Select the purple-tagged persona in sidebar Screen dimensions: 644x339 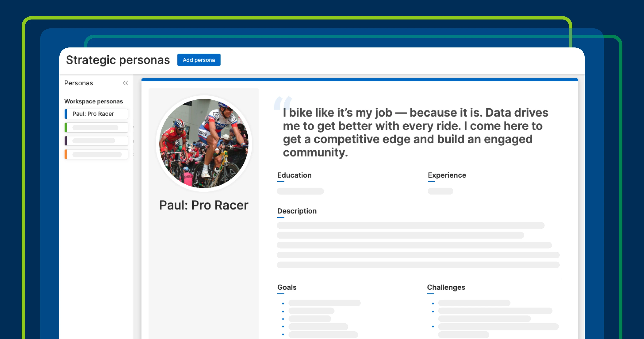point(96,141)
